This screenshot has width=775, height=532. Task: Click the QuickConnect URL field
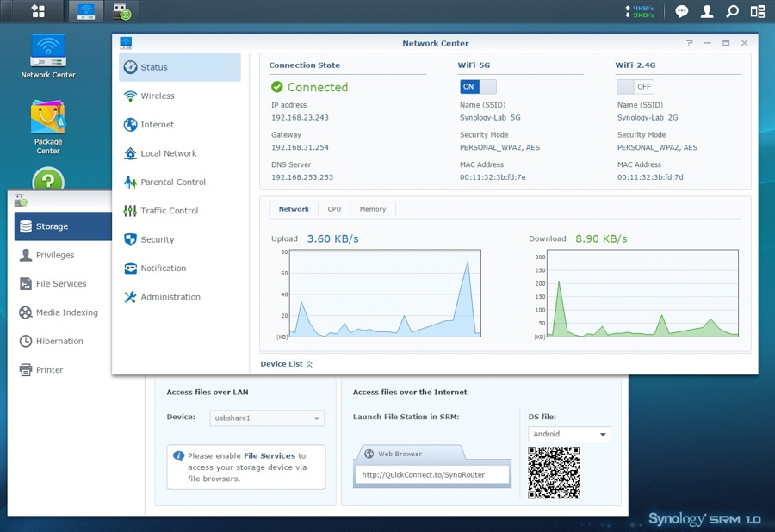pos(432,474)
